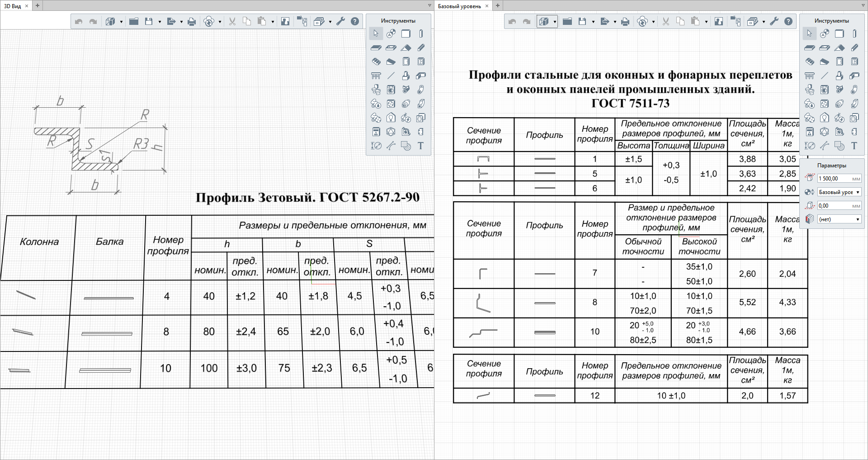
Task: Click the Cut scissors in Базовый уровень toolbar
Action: [x=666, y=21]
